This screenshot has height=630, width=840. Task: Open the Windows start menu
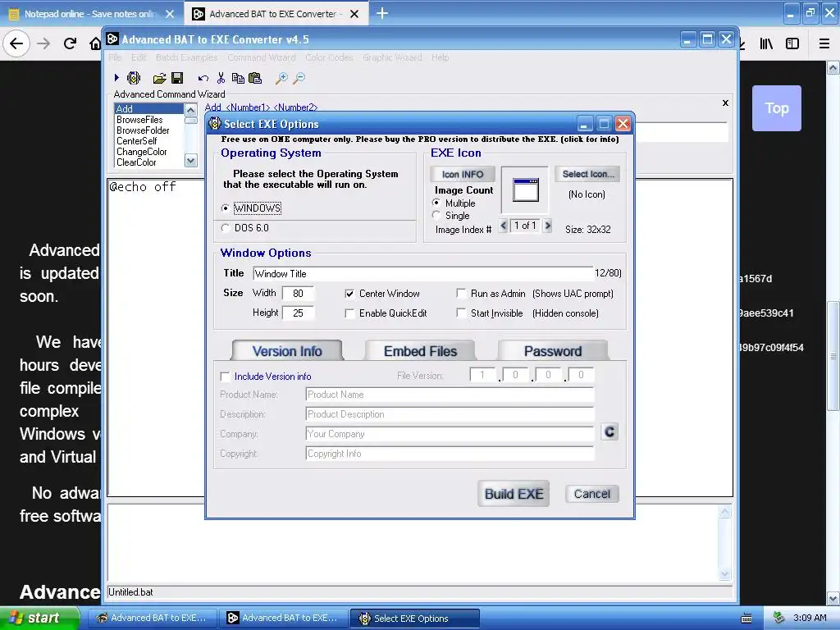[39, 618]
